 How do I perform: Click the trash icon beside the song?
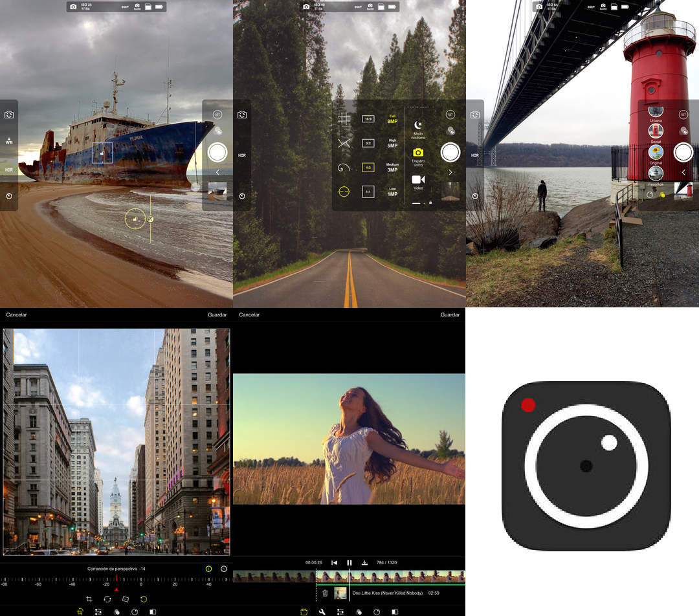[x=325, y=593]
